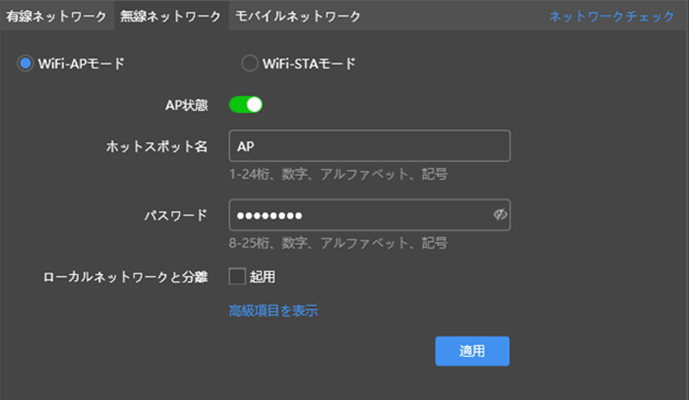Select the WiFi-APモード radio button
This screenshot has width=689, height=400.
pyautogui.click(x=26, y=64)
